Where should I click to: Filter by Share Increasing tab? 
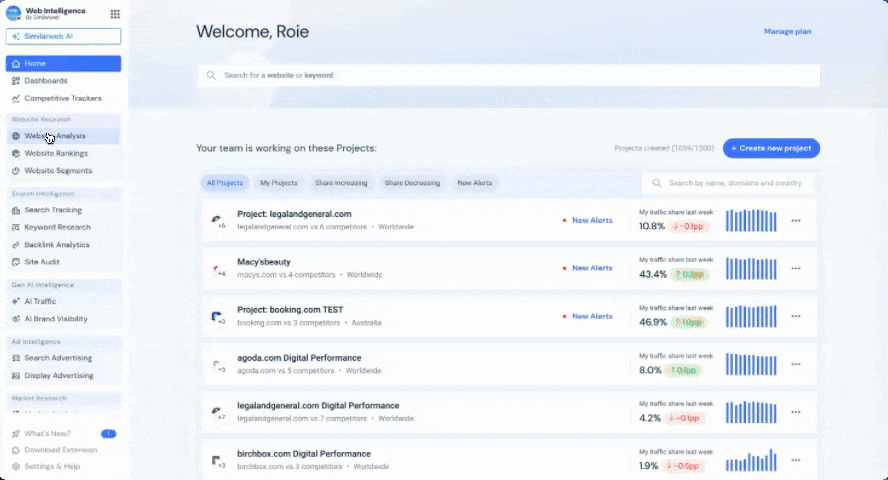point(341,183)
